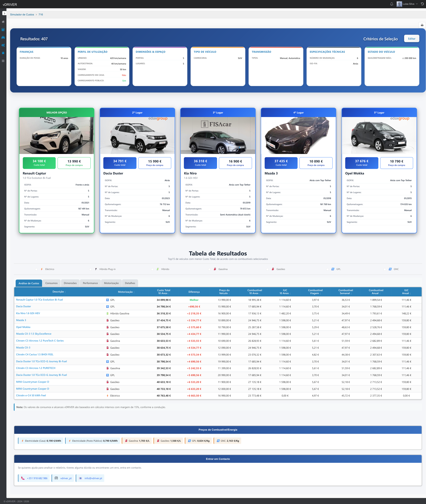This screenshot has height=504, width=426.
Task: Open the Performance tab
Action: point(90,283)
